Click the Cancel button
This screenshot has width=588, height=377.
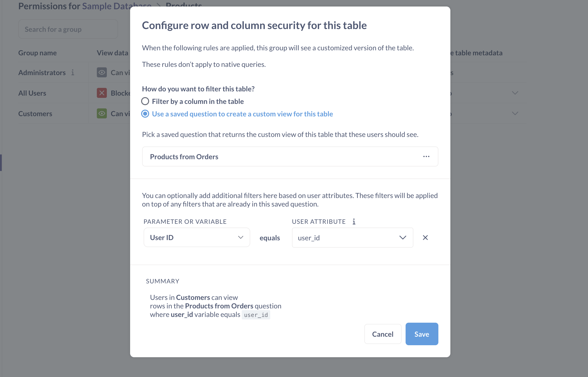[383, 334]
